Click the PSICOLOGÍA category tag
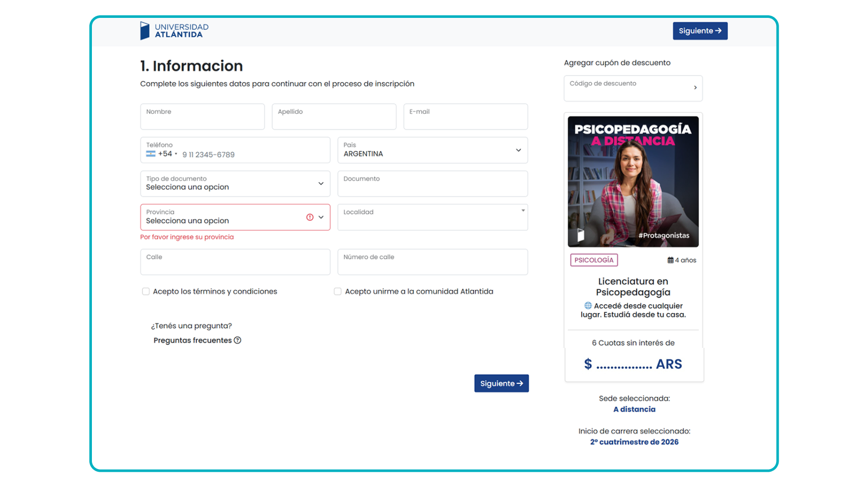The width and height of the screenshot is (868, 487). pyautogui.click(x=594, y=260)
